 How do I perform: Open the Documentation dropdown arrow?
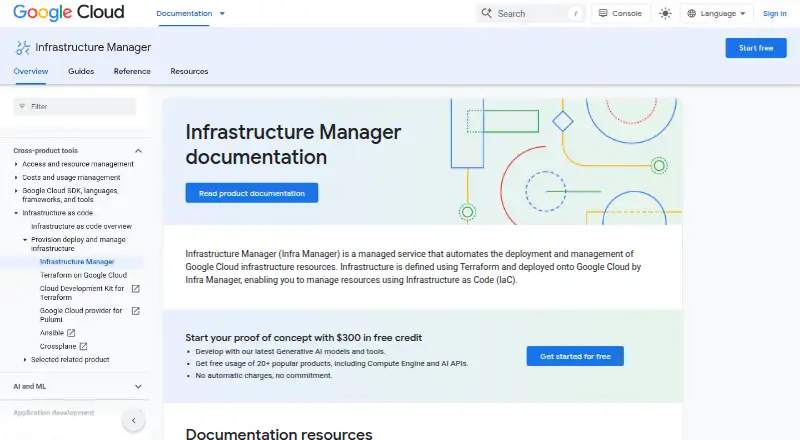coord(222,14)
